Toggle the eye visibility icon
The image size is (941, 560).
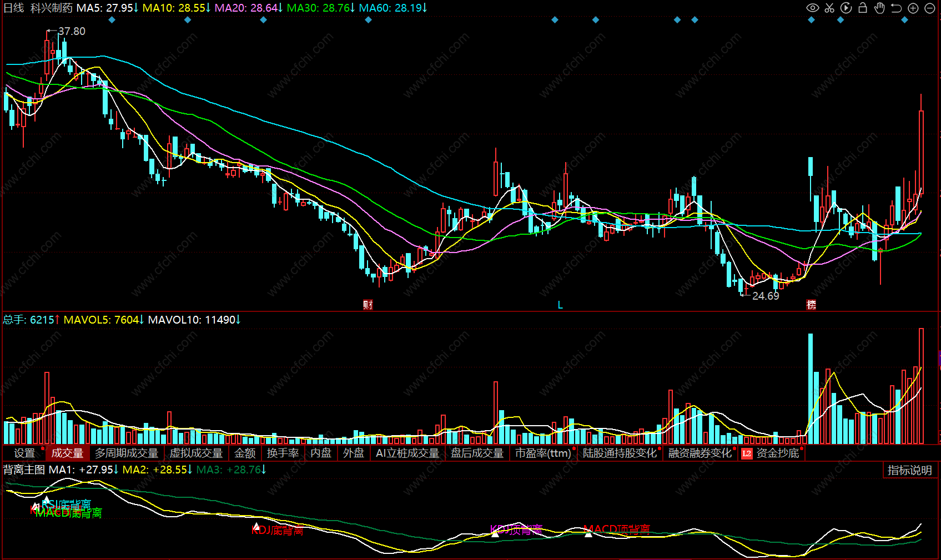pos(813,8)
